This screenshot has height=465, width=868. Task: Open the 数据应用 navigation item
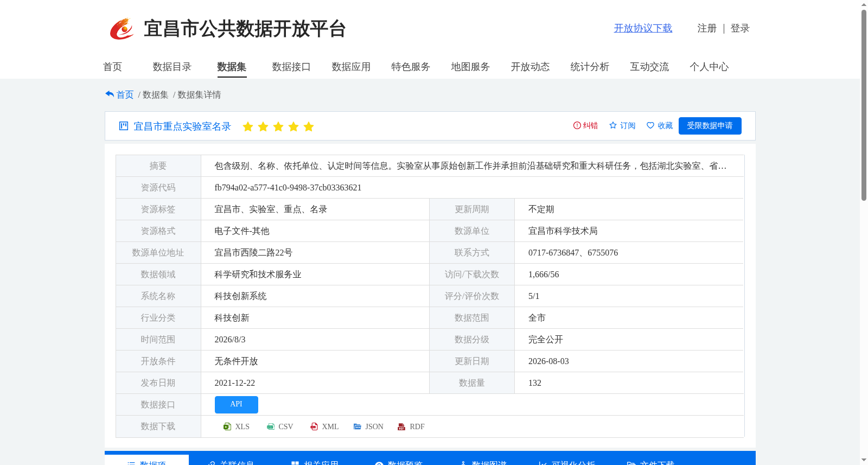pos(351,67)
